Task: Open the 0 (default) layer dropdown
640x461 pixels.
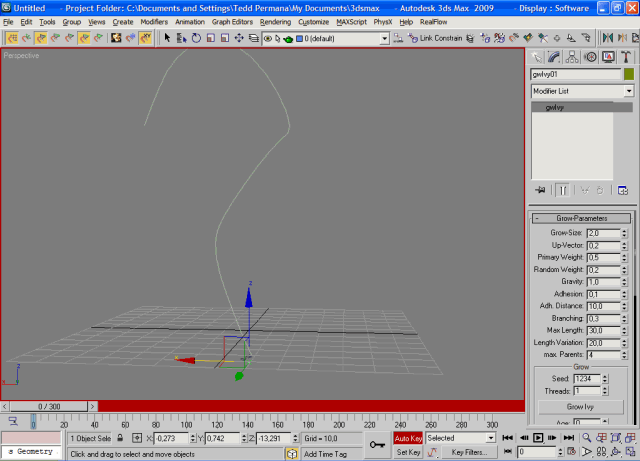Action: 384,39
